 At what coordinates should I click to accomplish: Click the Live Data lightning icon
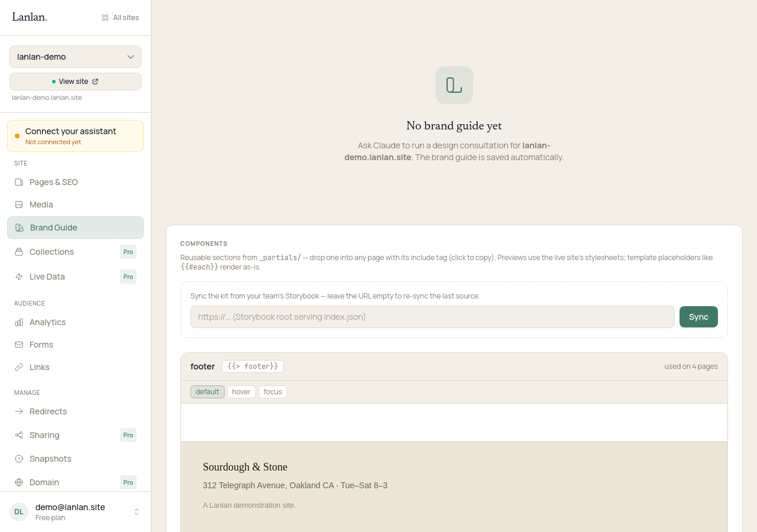tap(19, 277)
